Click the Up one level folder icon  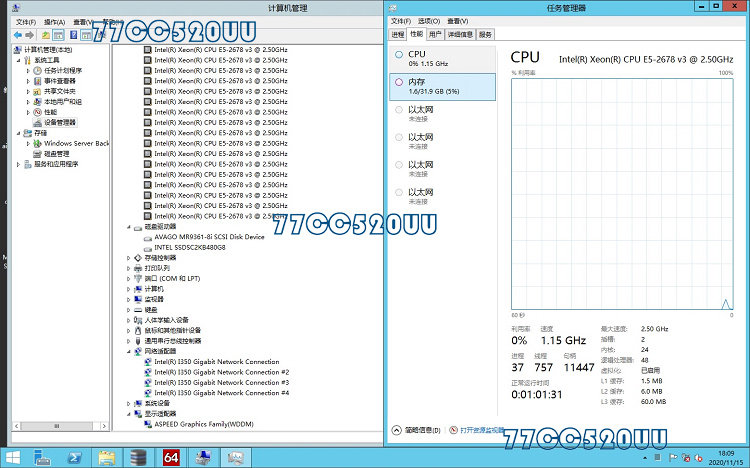[45, 35]
